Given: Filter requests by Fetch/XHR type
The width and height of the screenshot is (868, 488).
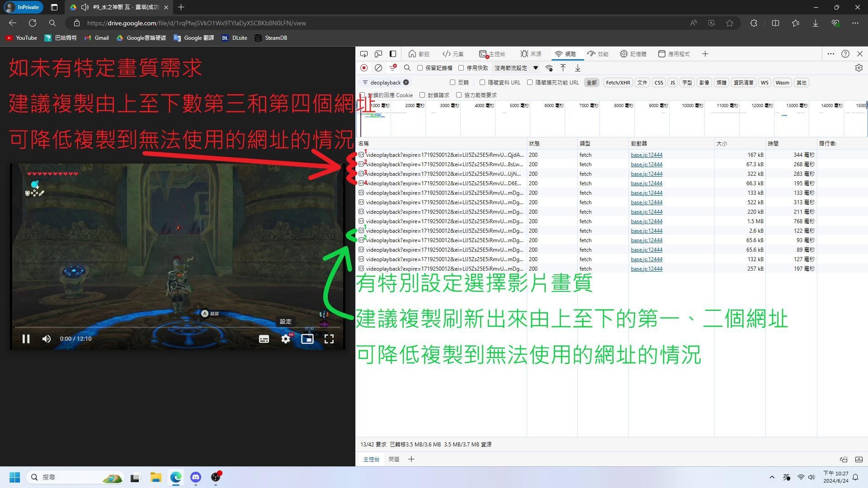Looking at the screenshot, I should point(618,82).
